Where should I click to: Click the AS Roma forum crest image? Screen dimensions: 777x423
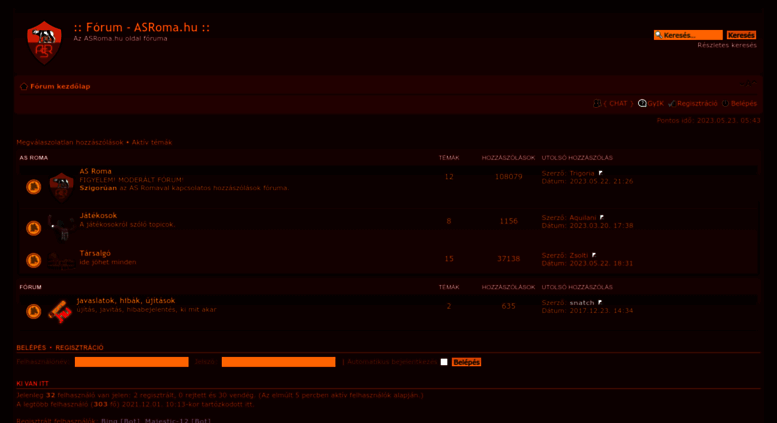pos(61,187)
